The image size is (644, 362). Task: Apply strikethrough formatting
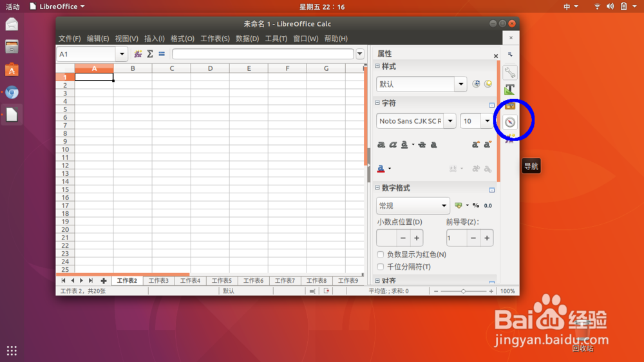coord(422,145)
